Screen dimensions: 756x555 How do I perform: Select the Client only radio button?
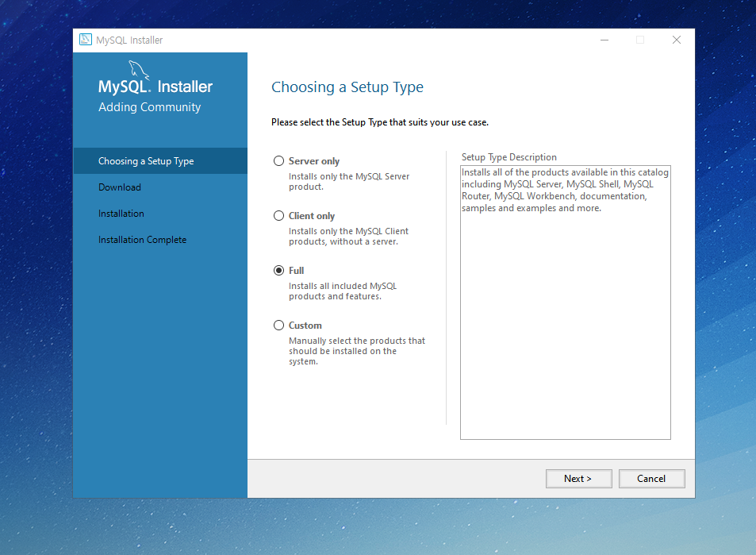pyautogui.click(x=278, y=216)
